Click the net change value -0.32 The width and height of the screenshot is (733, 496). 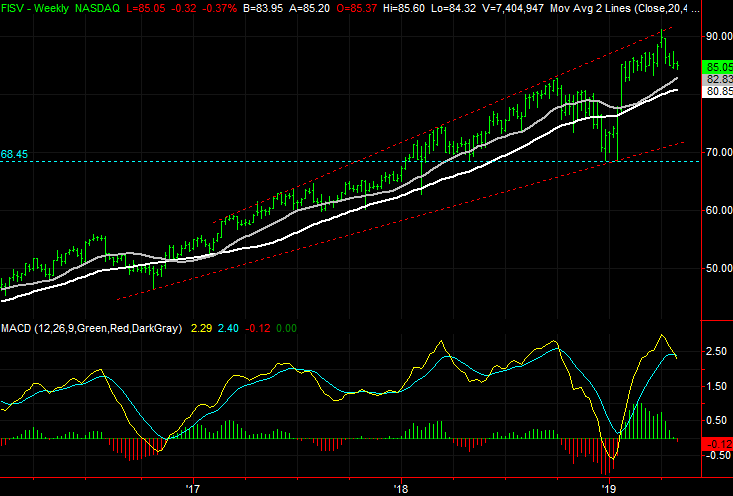(x=183, y=8)
